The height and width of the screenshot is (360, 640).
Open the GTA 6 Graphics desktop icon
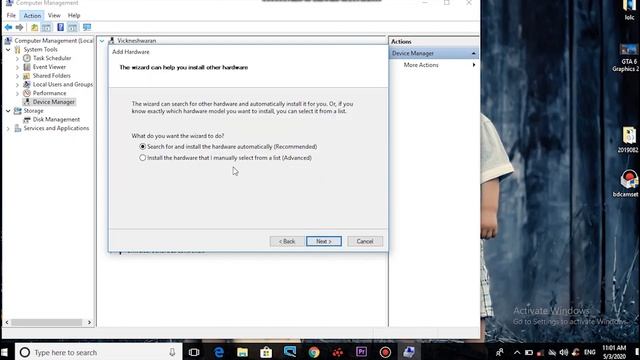(627, 57)
